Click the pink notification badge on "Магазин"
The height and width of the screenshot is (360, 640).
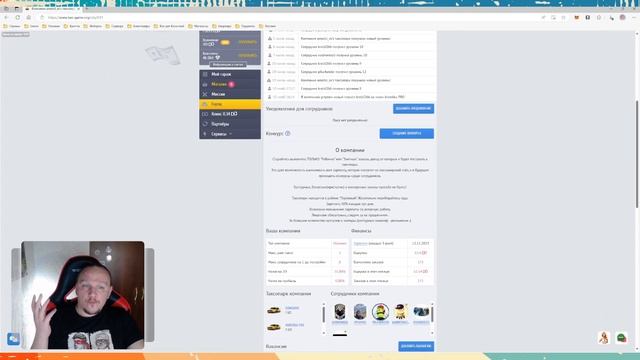[231, 84]
